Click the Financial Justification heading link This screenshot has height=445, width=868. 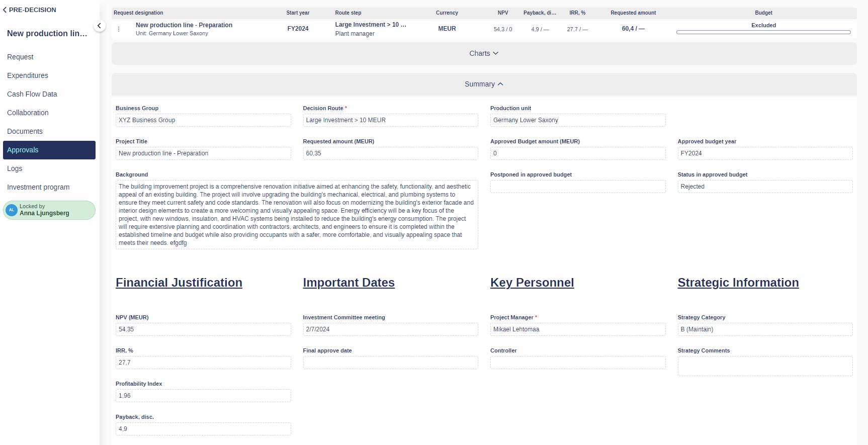pos(179,283)
